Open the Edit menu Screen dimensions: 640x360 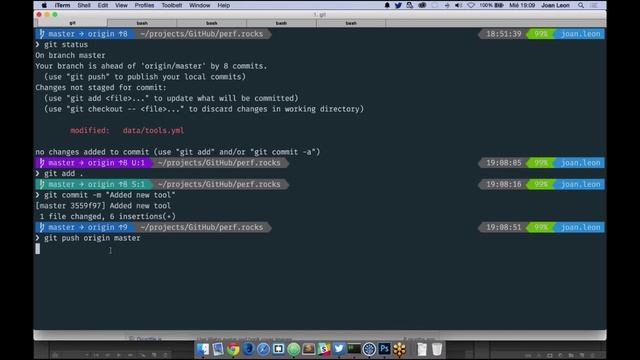(x=103, y=5)
